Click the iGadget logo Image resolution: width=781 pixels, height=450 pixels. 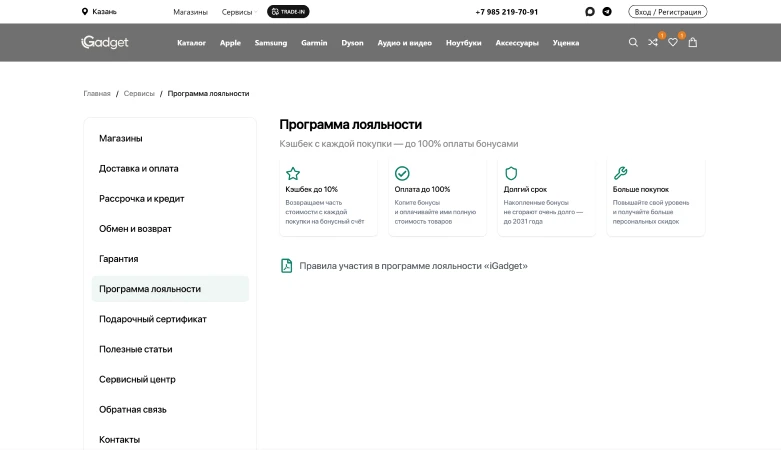pos(105,42)
